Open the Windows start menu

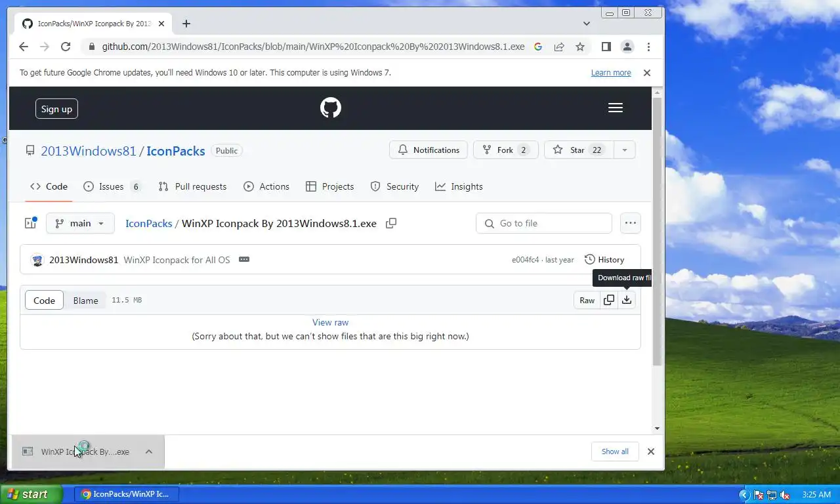(31, 494)
